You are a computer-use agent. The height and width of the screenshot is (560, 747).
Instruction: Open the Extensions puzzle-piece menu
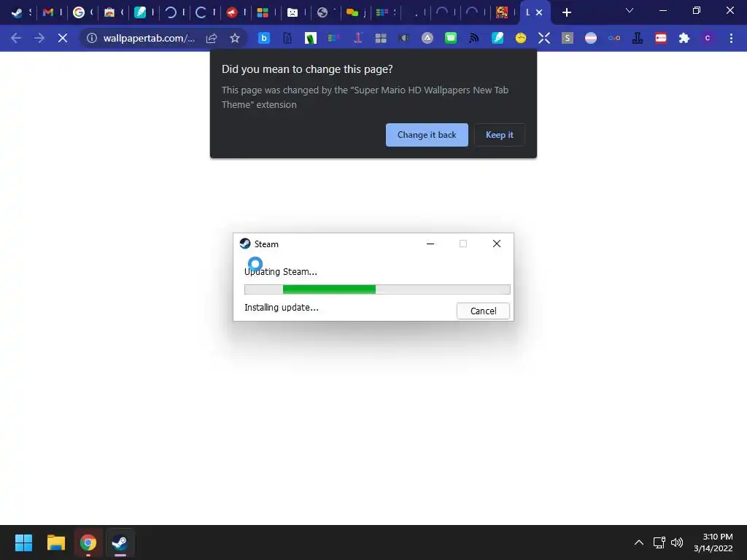click(684, 38)
